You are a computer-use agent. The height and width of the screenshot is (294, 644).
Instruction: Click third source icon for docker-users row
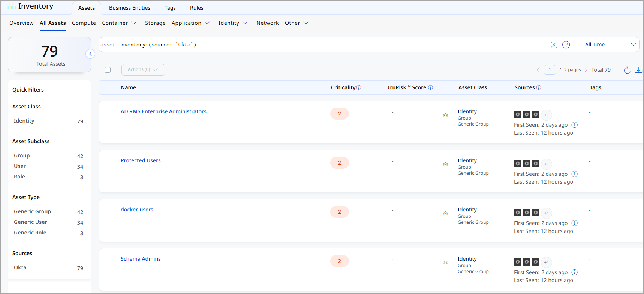[x=536, y=213]
